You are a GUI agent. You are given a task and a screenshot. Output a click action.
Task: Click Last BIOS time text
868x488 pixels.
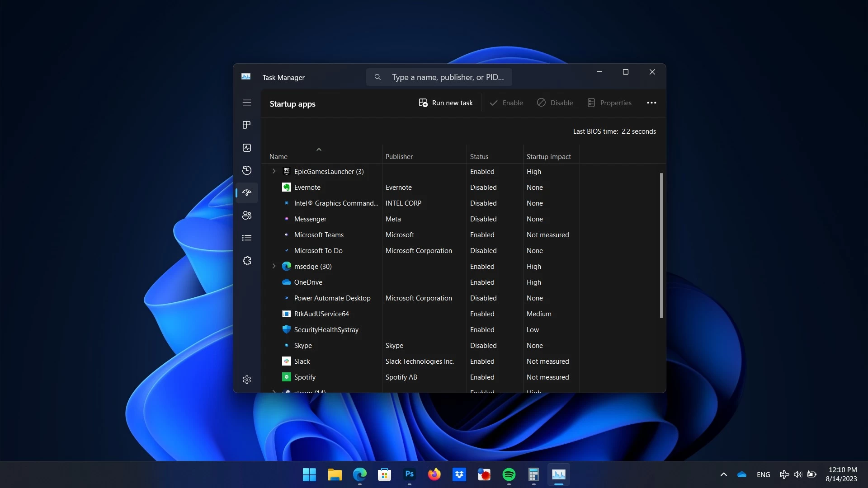pyautogui.click(x=614, y=131)
